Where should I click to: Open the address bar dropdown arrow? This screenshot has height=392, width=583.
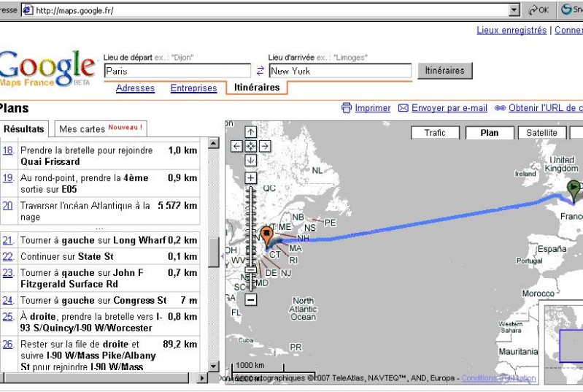tap(514, 10)
